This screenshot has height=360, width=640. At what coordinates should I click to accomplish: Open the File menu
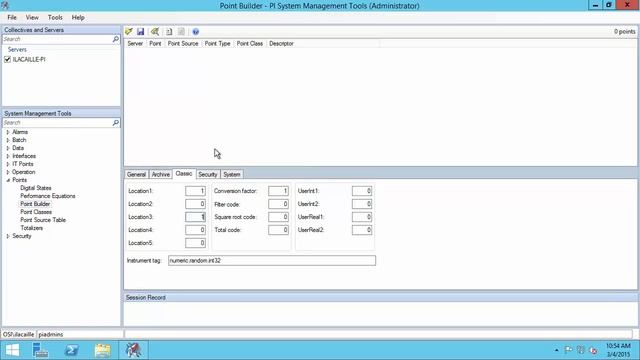(x=12, y=18)
